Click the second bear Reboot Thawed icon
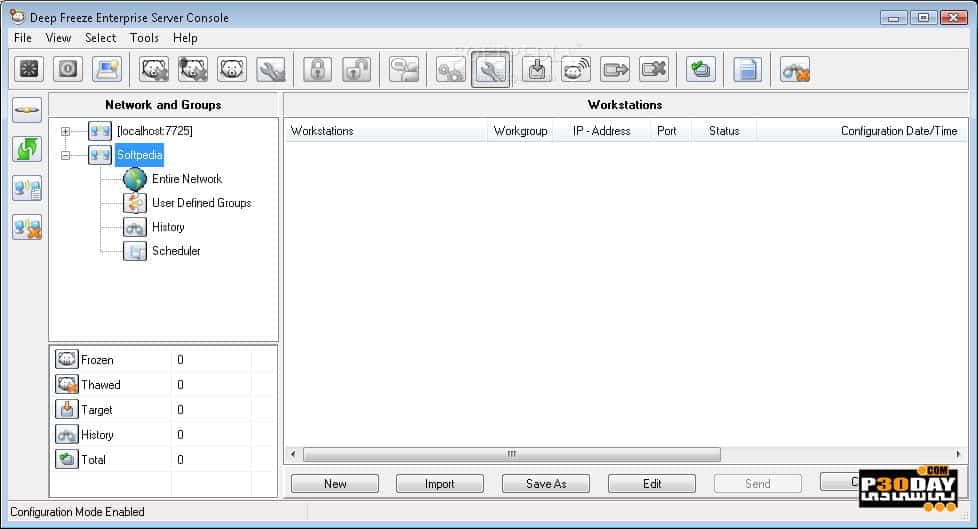Image resolution: width=978 pixels, height=529 pixels. [193, 69]
